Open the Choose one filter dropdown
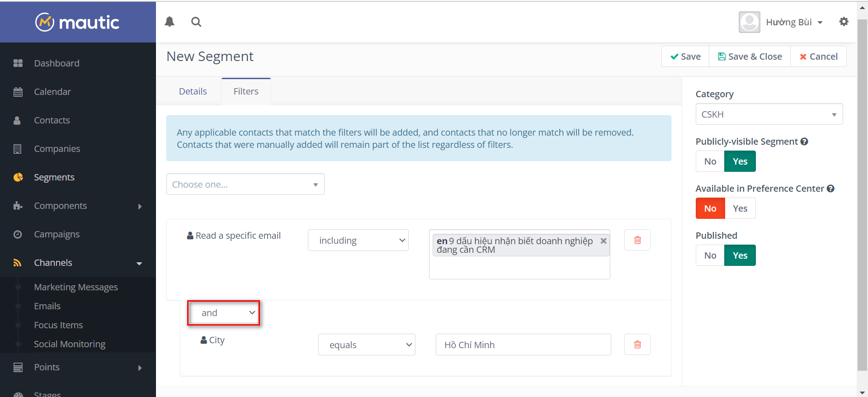The image size is (868, 397). 245,184
